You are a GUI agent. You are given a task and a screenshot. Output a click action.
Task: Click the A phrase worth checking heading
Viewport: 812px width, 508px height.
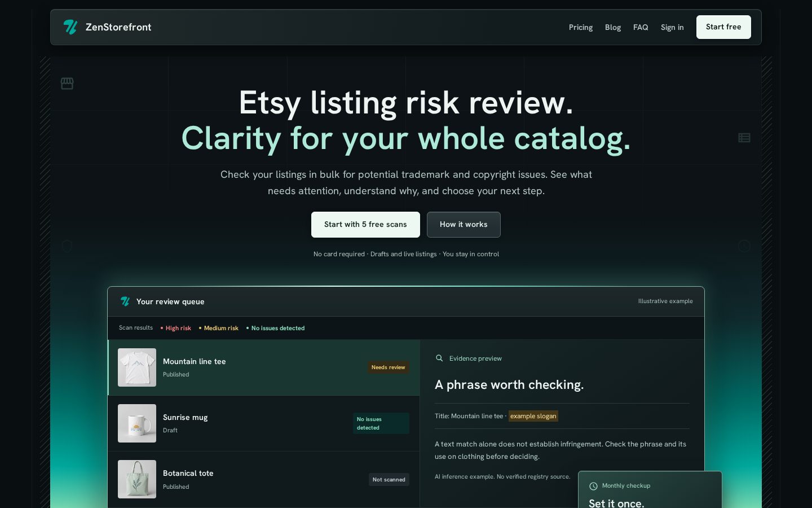[509, 385]
